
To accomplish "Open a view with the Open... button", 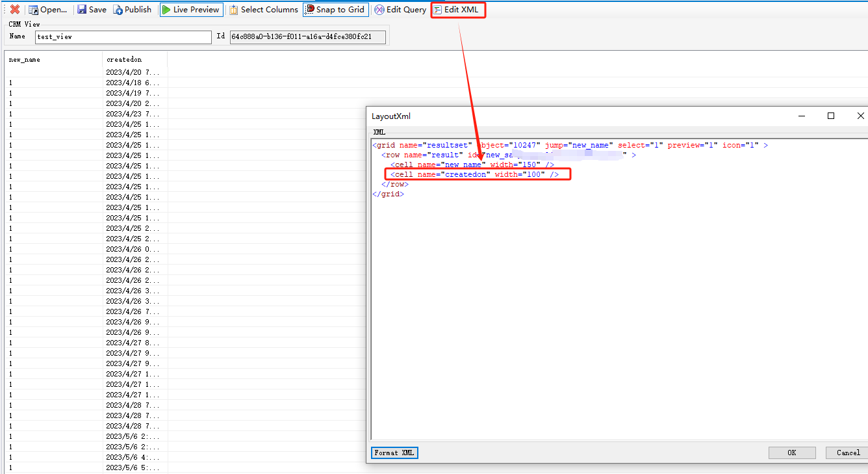I will [47, 10].
